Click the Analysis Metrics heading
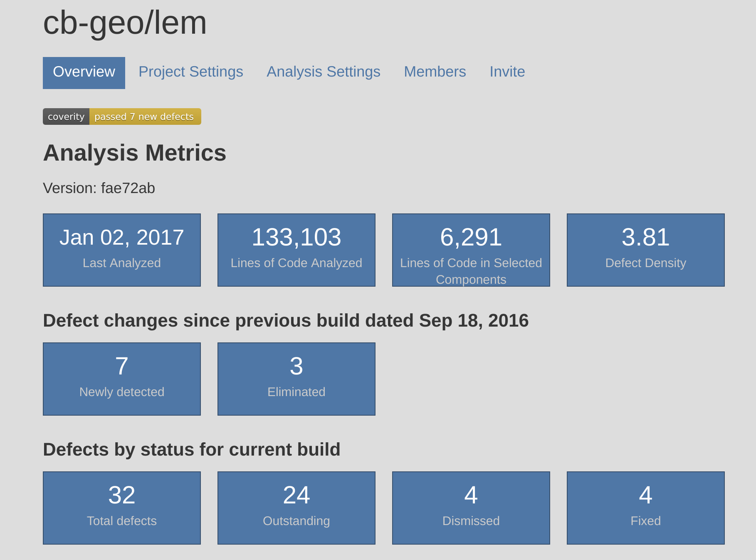This screenshot has width=756, height=560. pyautogui.click(x=135, y=153)
